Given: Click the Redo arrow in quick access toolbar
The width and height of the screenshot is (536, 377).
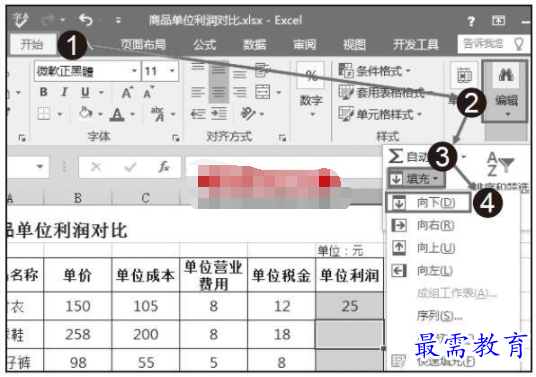Looking at the screenshot, I should click(48, 20).
